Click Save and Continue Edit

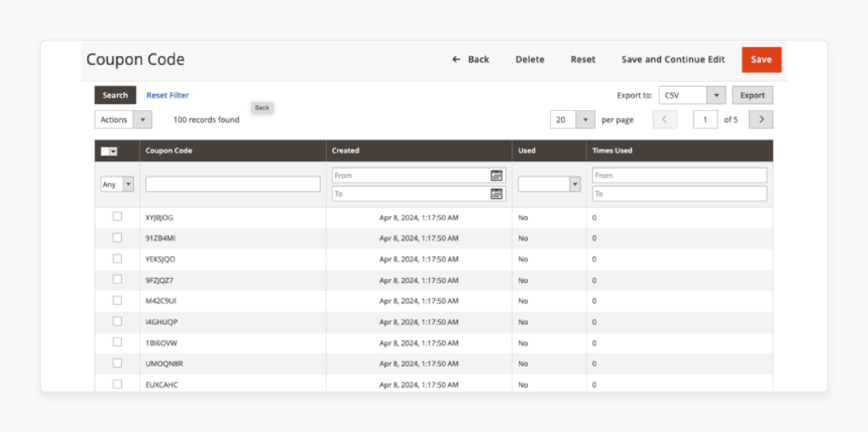(673, 59)
